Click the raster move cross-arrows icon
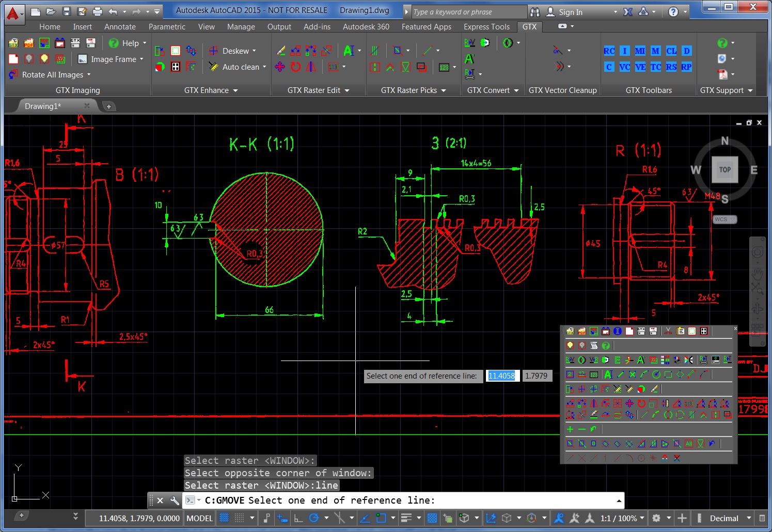 click(280, 67)
